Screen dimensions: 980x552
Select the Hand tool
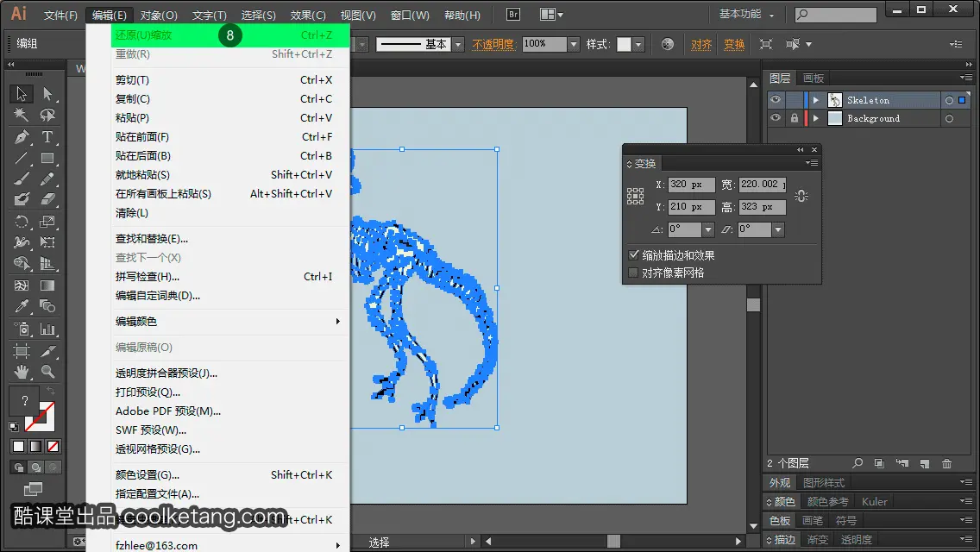coord(22,372)
